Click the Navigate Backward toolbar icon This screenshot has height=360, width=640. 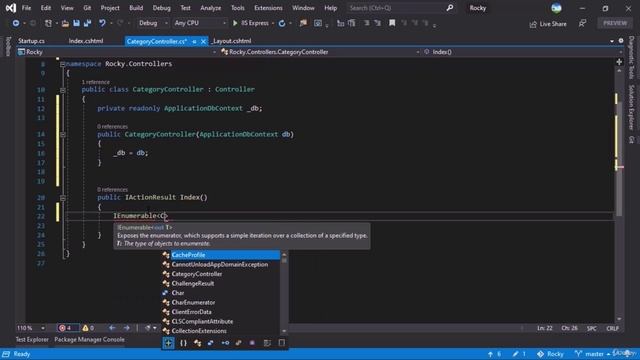pos(16,23)
